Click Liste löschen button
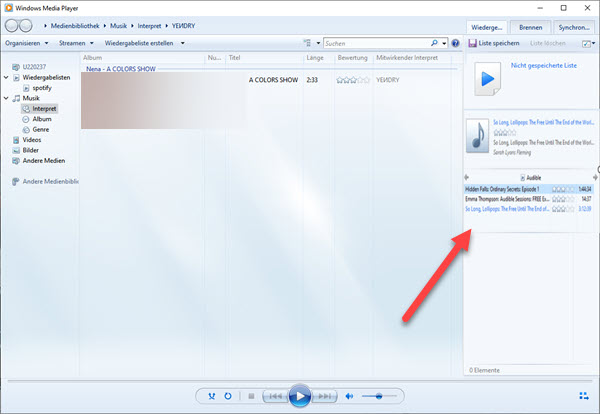 coord(548,43)
